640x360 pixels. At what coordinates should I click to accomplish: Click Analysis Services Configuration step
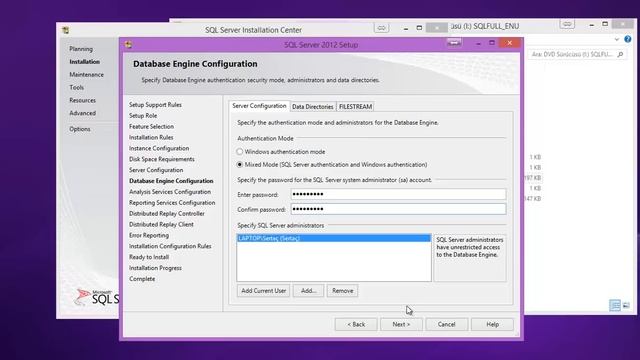170,192
